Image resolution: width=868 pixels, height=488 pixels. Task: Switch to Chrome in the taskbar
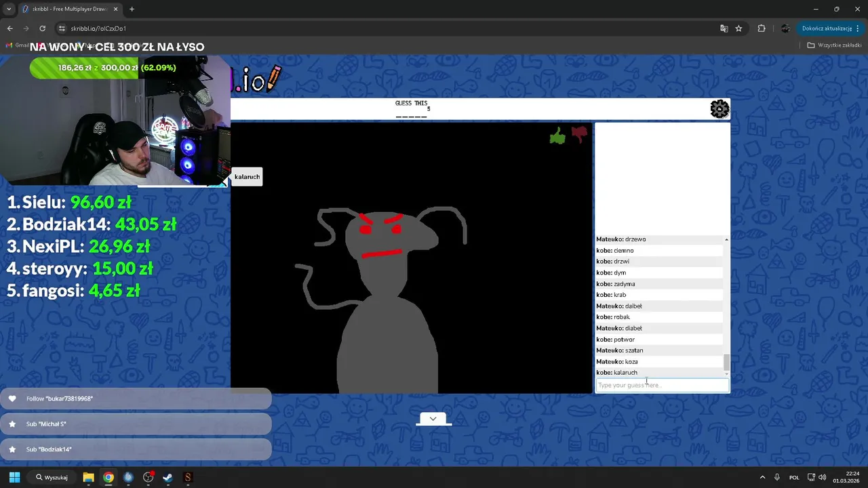108,477
